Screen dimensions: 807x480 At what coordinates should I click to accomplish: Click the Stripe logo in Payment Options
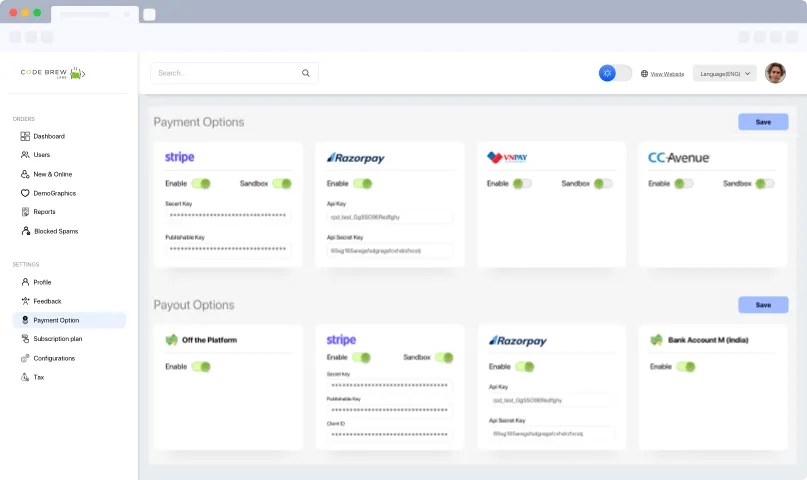point(180,157)
